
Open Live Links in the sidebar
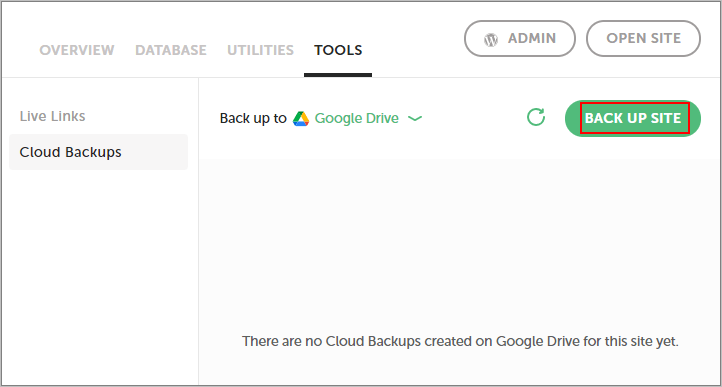(52, 116)
